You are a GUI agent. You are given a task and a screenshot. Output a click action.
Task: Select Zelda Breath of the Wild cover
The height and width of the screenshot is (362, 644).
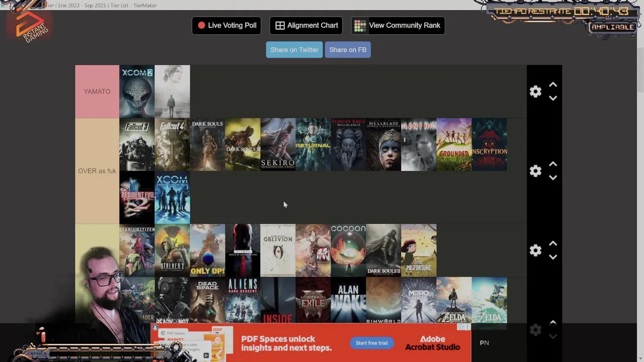coord(454,300)
